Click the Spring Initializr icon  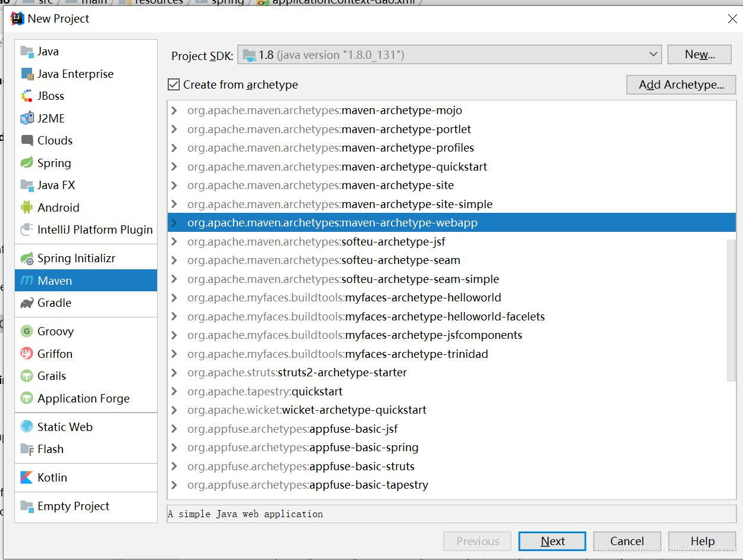coord(27,258)
